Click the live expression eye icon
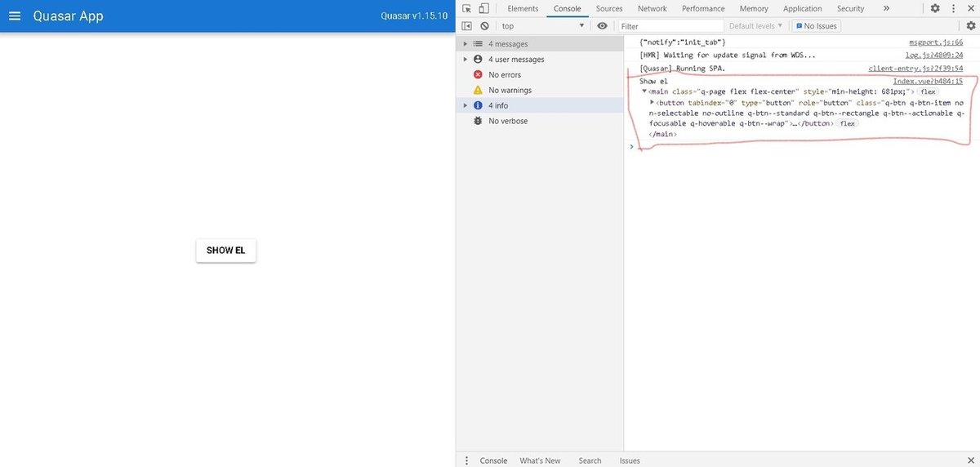The image size is (980, 467). [602, 26]
